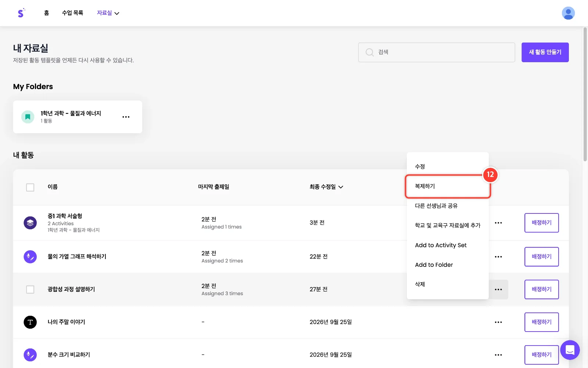
Task: Open the user profile avatar
Action: click(568, 13)
